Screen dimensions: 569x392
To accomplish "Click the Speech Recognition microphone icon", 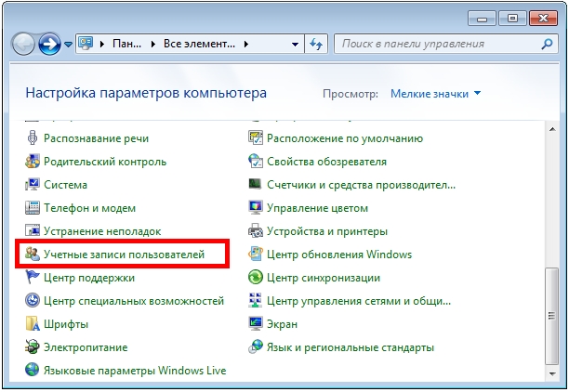I will click(x=33, y=138).
